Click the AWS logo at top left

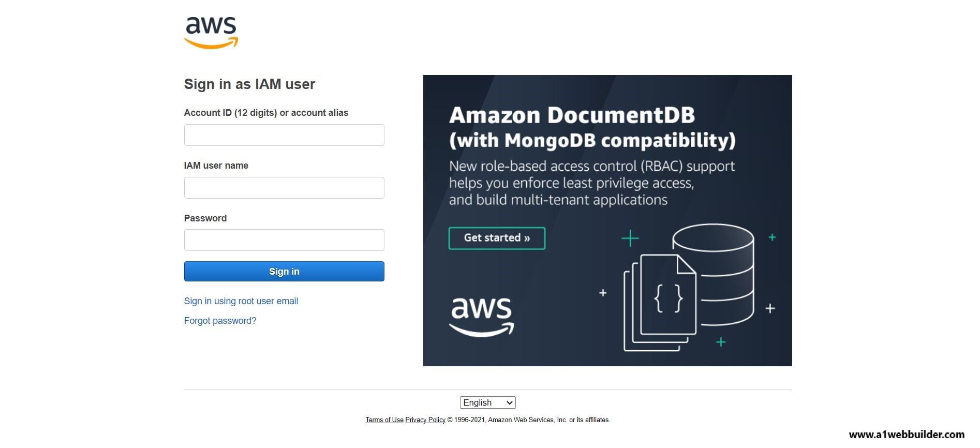(211, 33)
